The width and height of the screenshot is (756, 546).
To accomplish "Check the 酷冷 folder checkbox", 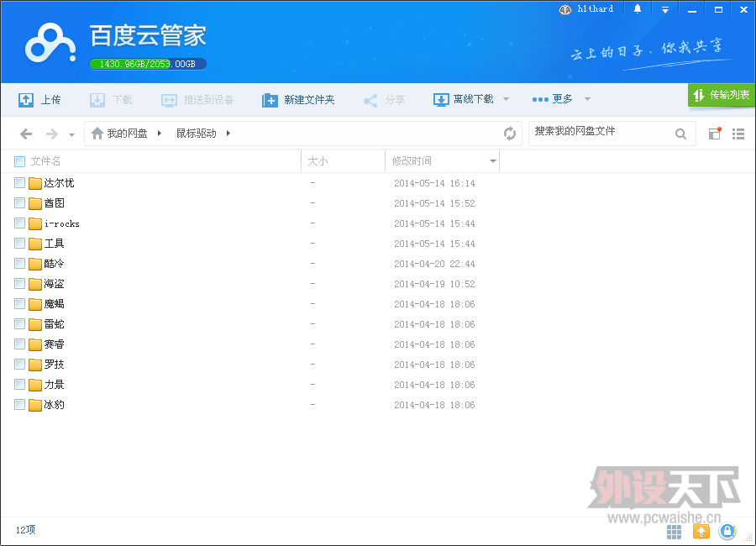I will point(20,264).
